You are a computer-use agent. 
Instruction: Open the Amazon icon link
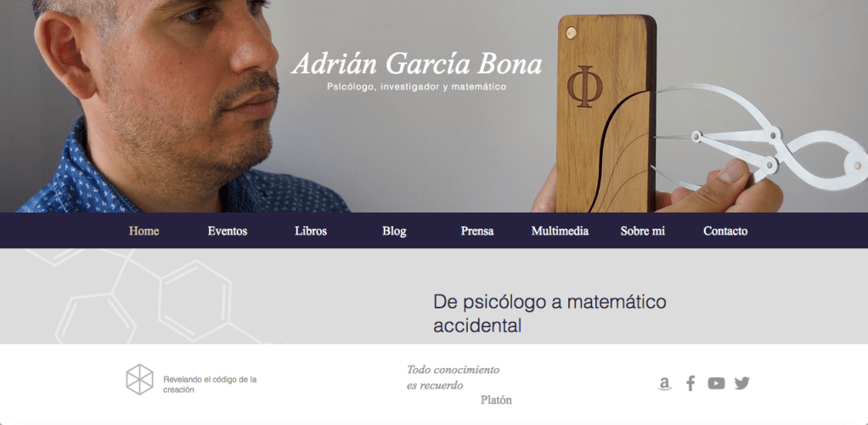point(664,383)
